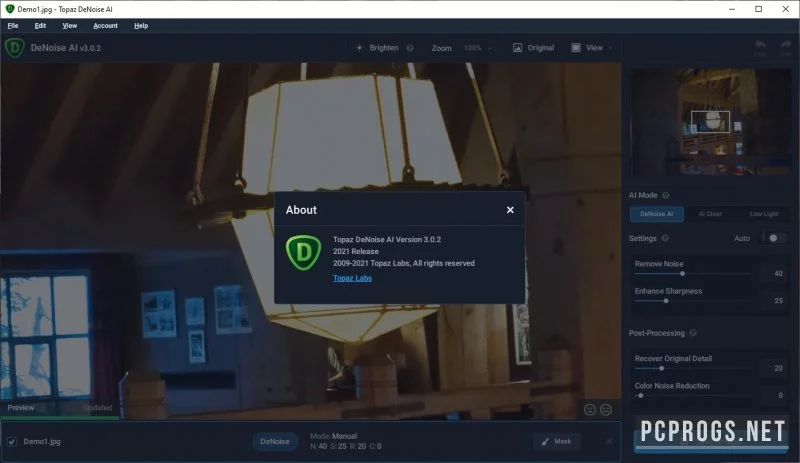Open the Edit menu

coord(40,26)
